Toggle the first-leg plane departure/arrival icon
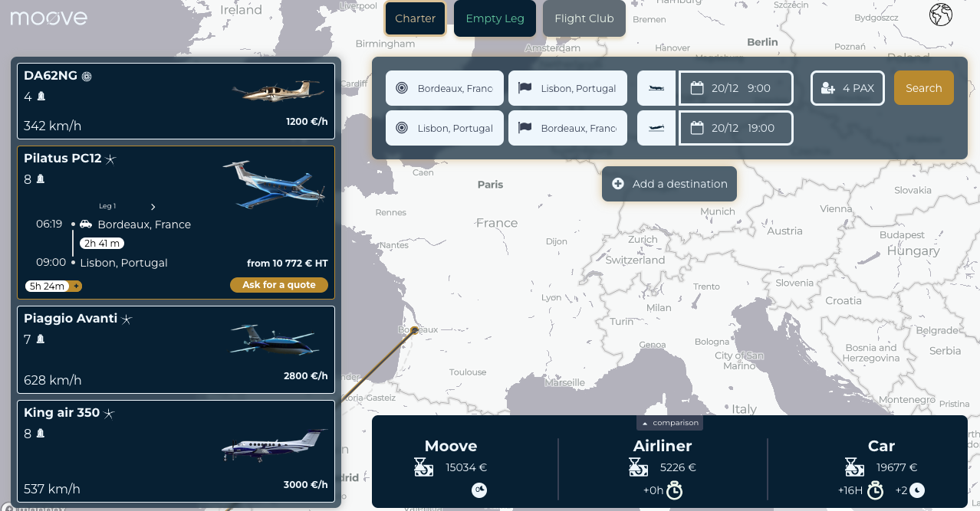The image size is (980, 511). click(656, 88)
